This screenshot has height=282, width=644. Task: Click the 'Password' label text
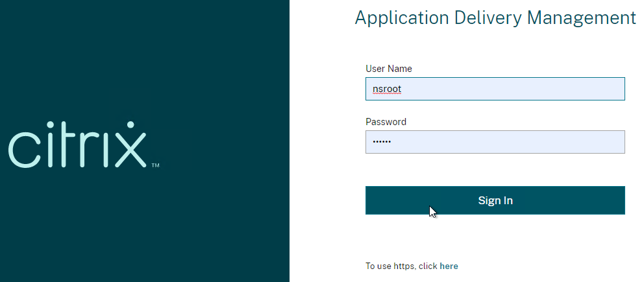(386, 122)
